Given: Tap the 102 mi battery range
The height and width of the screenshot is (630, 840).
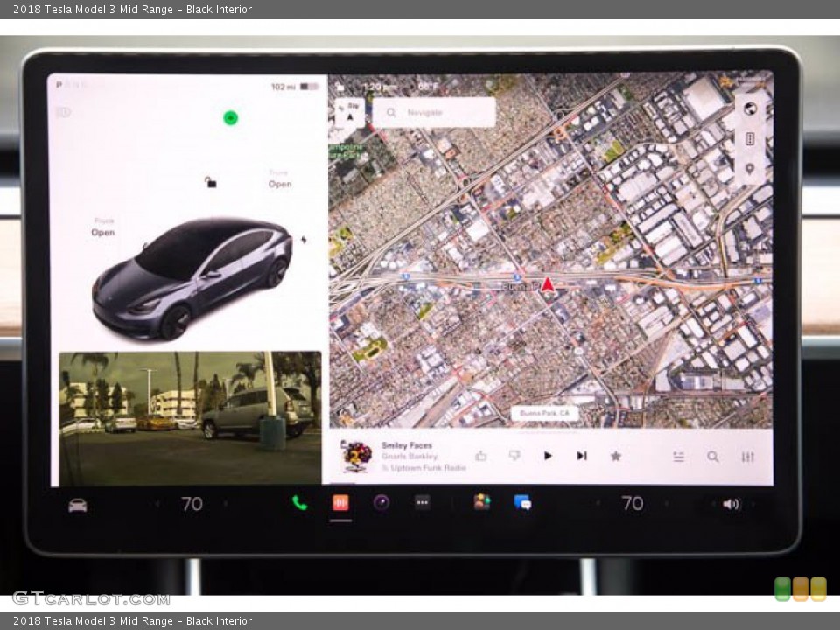Looking at the screenshot, I should [283, 87].
